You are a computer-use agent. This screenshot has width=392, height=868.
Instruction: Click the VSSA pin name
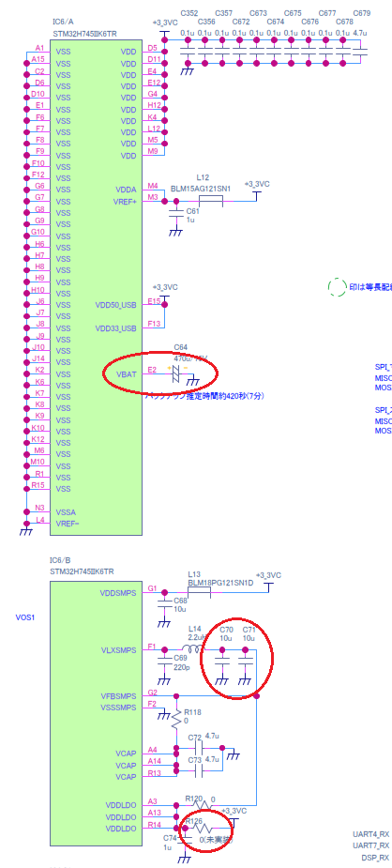pyautogui.click(x=66, y=512)
